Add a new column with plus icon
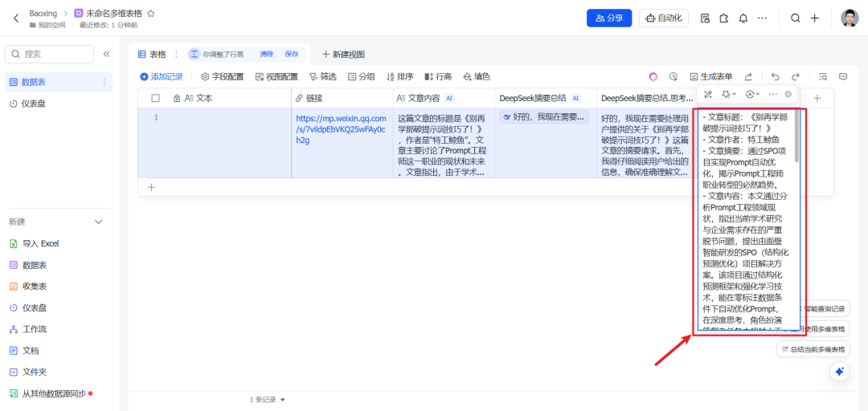This screenshot has height=411, width=868. coord(817,98)
